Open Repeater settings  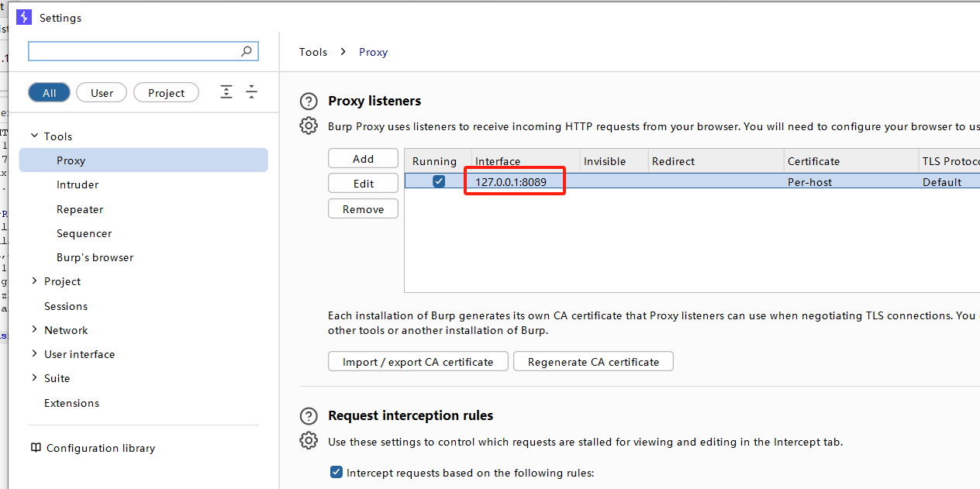point(80,209)
